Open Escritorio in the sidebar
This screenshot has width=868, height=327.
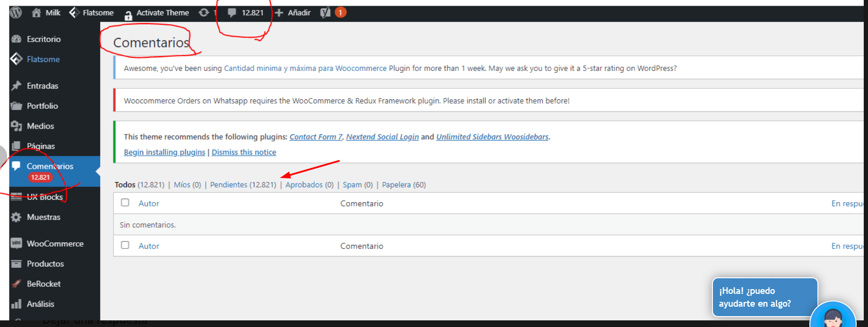[x=44, y=39]
